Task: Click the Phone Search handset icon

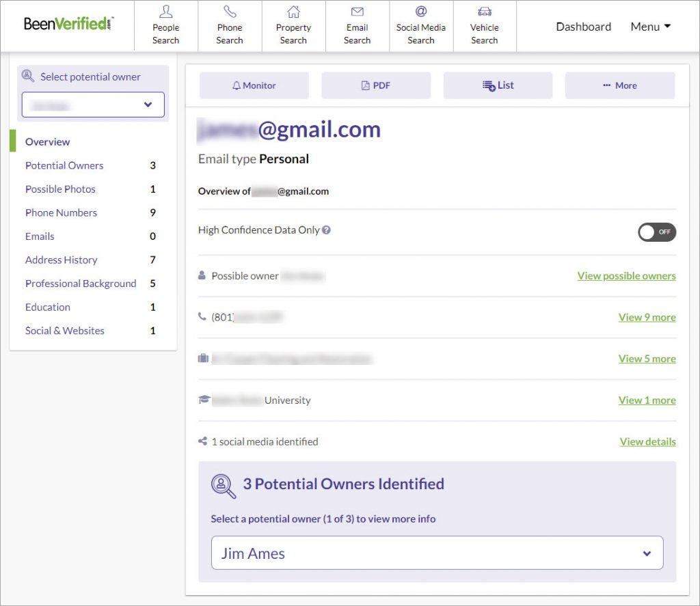Action: (230, 12)
